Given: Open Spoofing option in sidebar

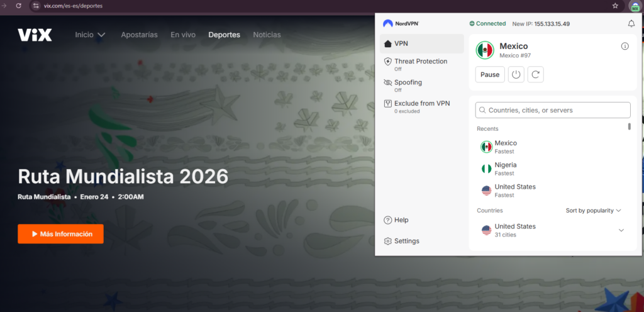Looking at the screenshot, I should (422, 86).
